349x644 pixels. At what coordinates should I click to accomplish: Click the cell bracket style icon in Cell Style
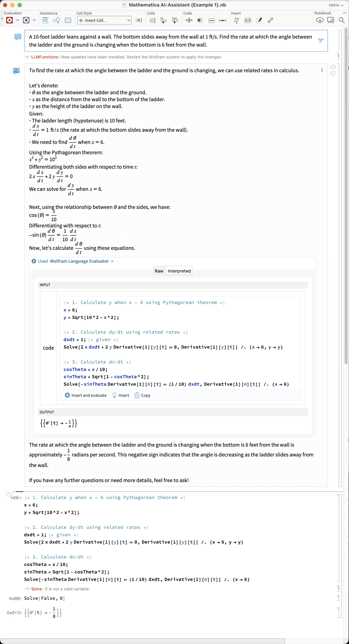click(x=139, y=20)
